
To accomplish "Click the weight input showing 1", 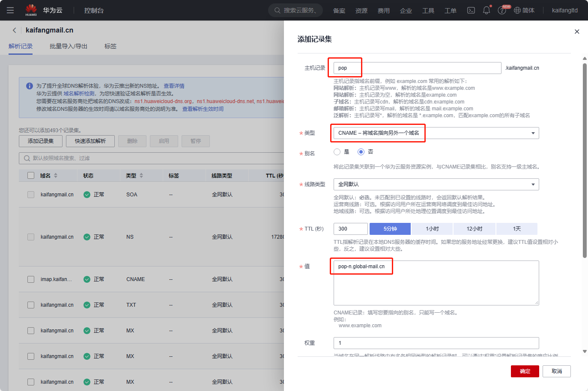I will click(436, 343).
